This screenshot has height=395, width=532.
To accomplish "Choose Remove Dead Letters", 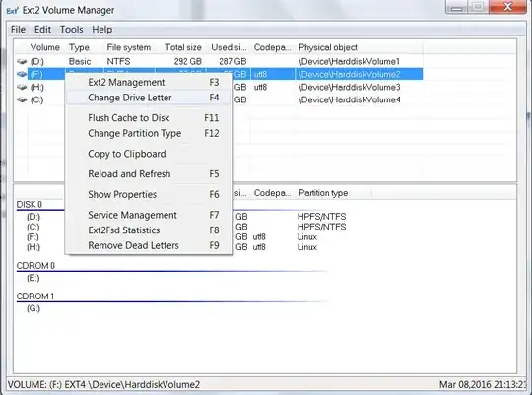I will pos(149,245).
